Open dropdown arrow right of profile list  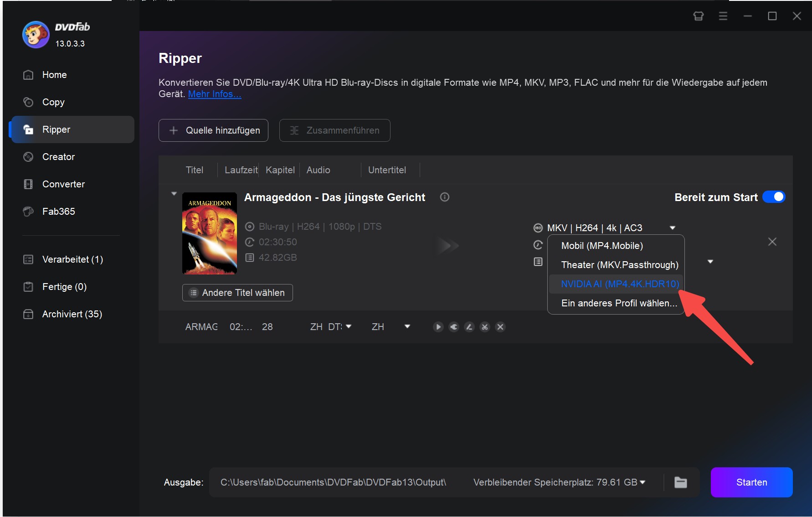pyautogui.click(x=710, y=262)
